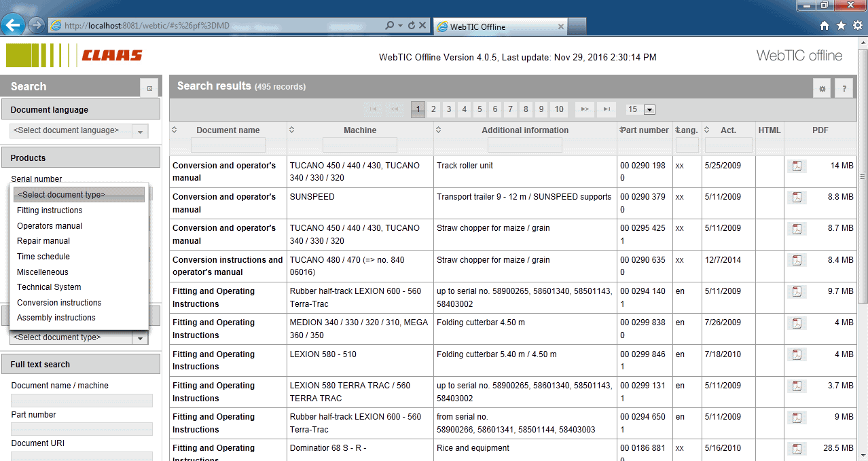Open PDF for LEXION 580 TERRA TRAC instructions
Viewport: 868px width, 461px height.
pyautogui.click(x=797, y=386)
